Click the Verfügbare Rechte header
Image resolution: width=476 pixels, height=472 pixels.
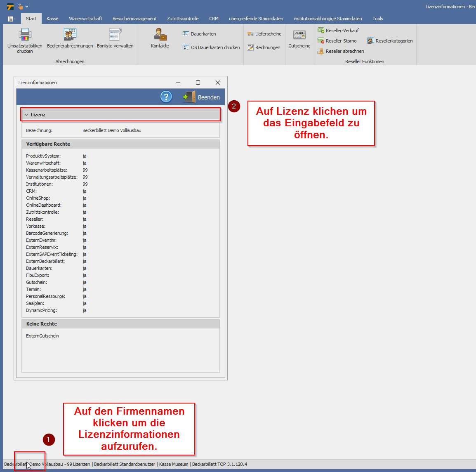coord(120,144)
